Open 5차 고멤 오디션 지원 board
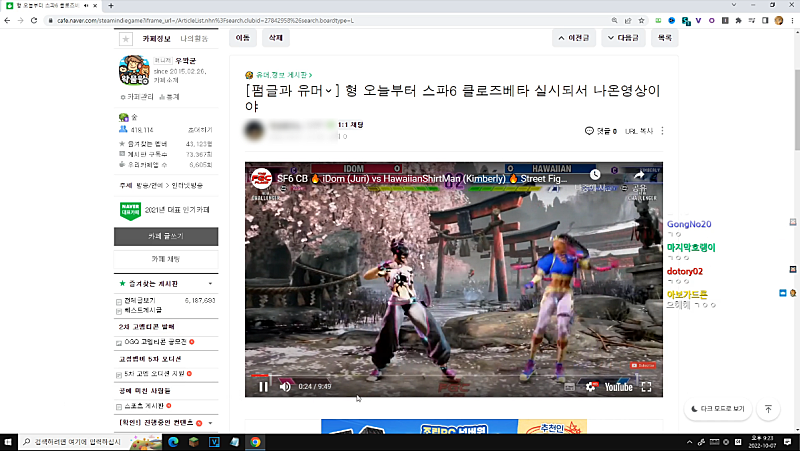Viewport: 800px width, 451px height. (154, 374)
